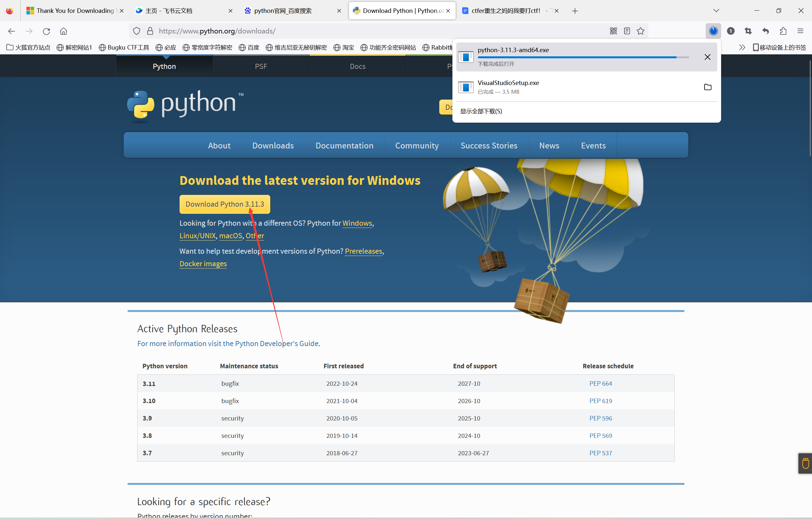Bookmark this page with the star
Image resolution: width=812 pixels, height=519 pixels.
640,31
